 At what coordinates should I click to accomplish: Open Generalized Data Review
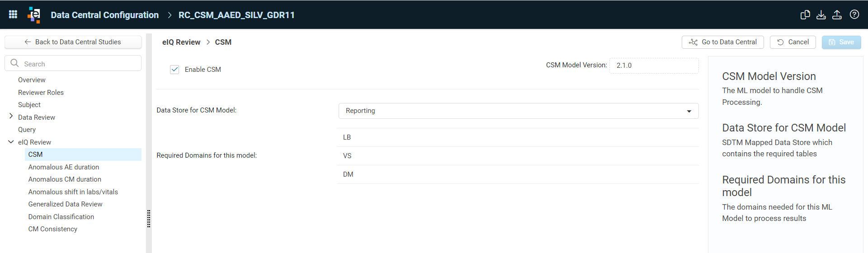click(65, 204)
